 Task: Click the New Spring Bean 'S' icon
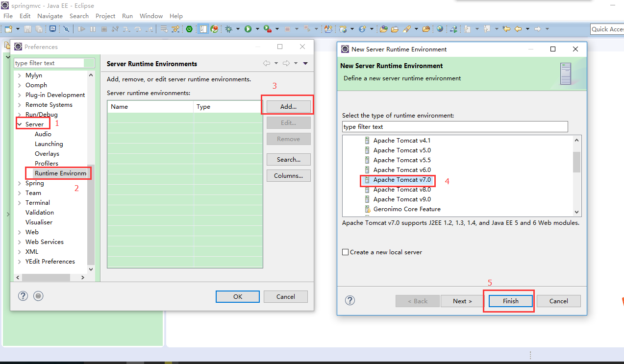coord(362,29)
